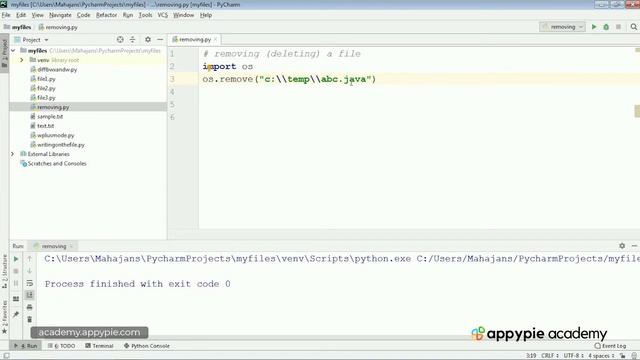Open the Run menu
Viewport: 640px width, 360px height.
pos(128,15)
